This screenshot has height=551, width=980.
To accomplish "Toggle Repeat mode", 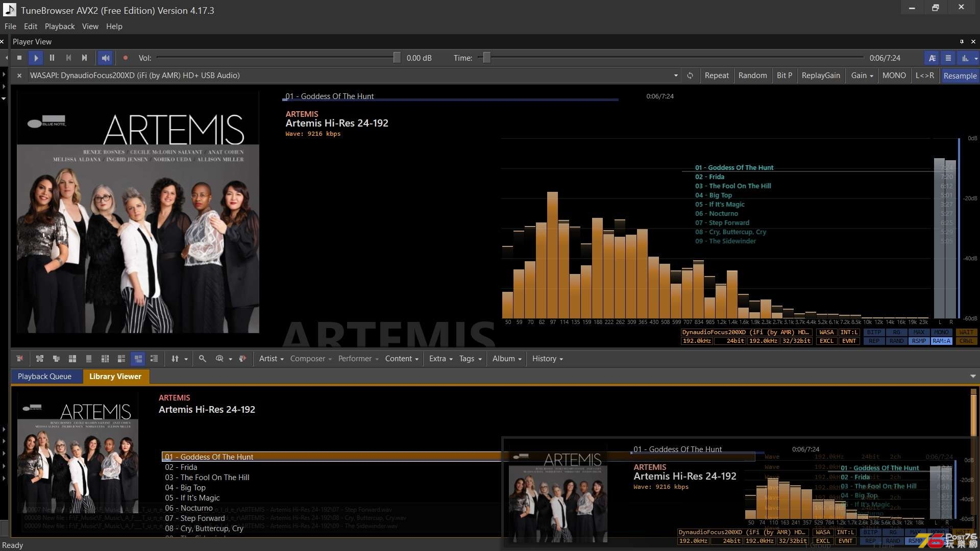I will (x=717, y=76).
